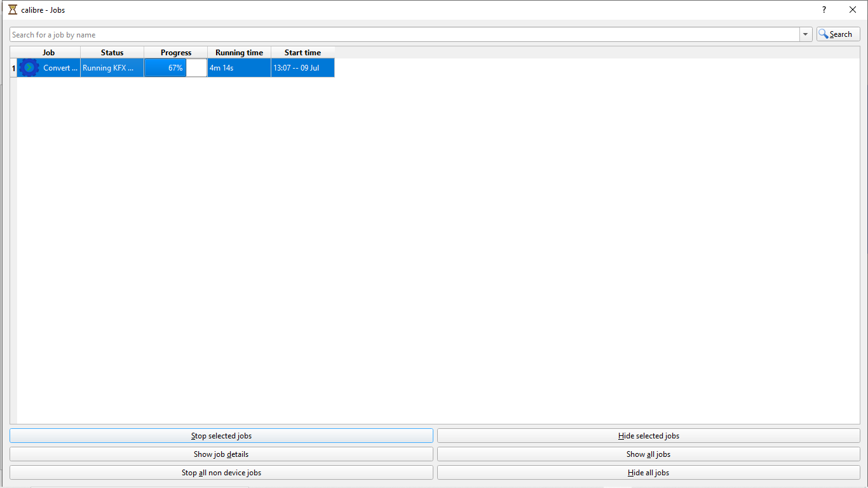The image size is (868, 488).
Task: Sort by the Status column header
Action: click(112, 52)
